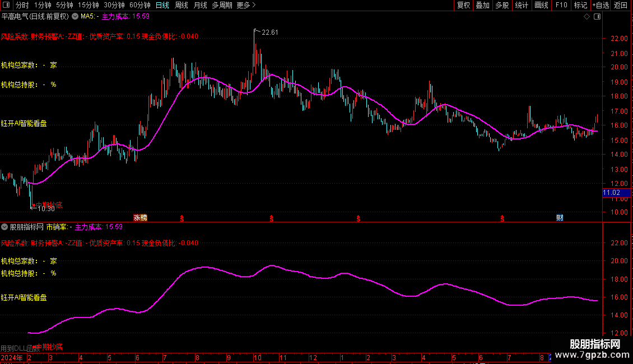Click the 22.61 peak price label
This screenshot has width=633, height=364.
[269, 32]
